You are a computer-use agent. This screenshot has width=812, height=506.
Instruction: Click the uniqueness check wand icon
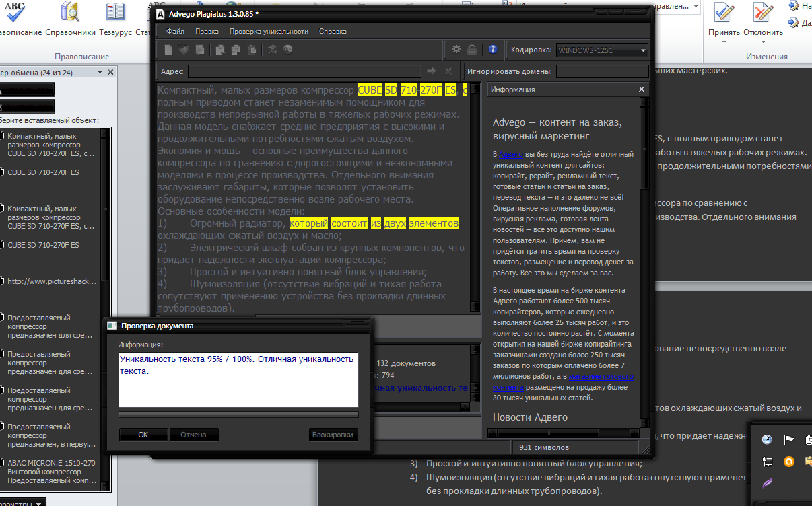tap(273, 49)
